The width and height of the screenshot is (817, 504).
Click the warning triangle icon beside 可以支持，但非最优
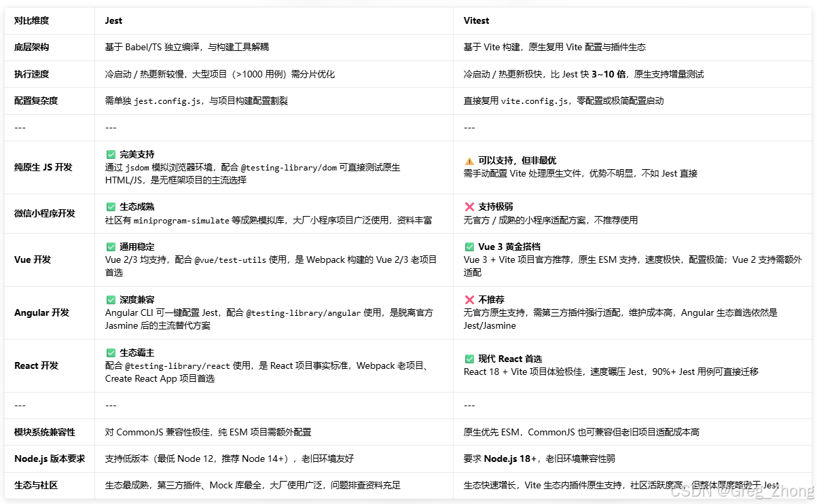click(469, 161)
